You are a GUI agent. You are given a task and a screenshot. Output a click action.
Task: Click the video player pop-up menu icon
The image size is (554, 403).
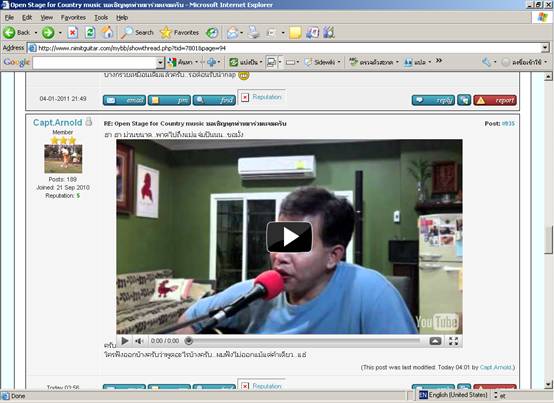(x=435, y=341)
